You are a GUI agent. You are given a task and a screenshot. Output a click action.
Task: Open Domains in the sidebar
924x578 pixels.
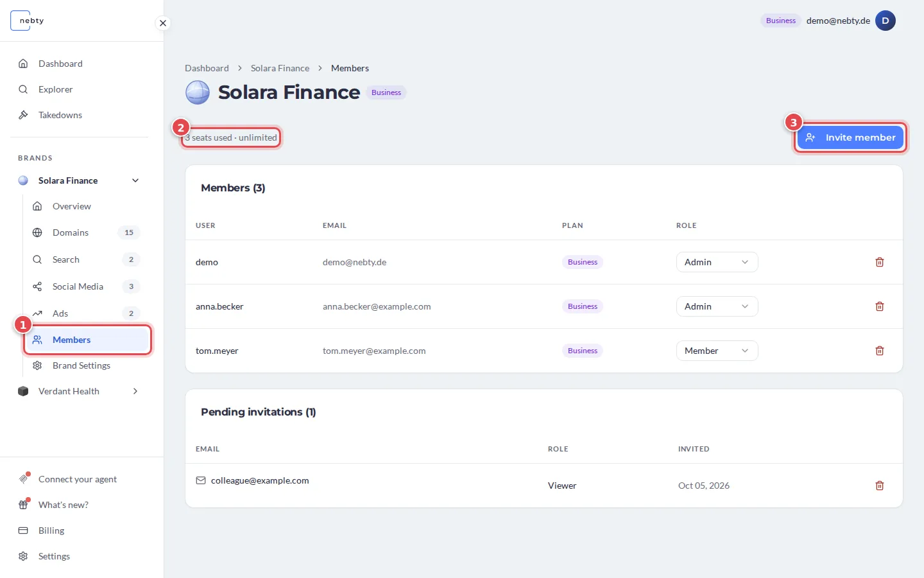(87, 232)
